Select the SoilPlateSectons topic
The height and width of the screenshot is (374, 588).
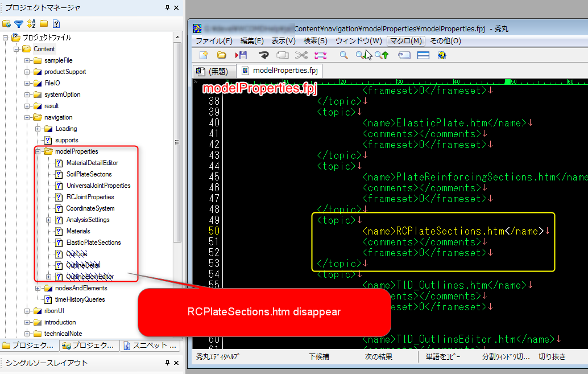click(x=89, y=174)
